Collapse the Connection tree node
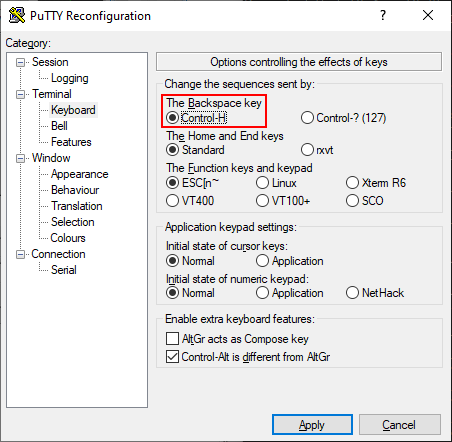The height and width of the screenshot is (442, 452). click(21, 254)
